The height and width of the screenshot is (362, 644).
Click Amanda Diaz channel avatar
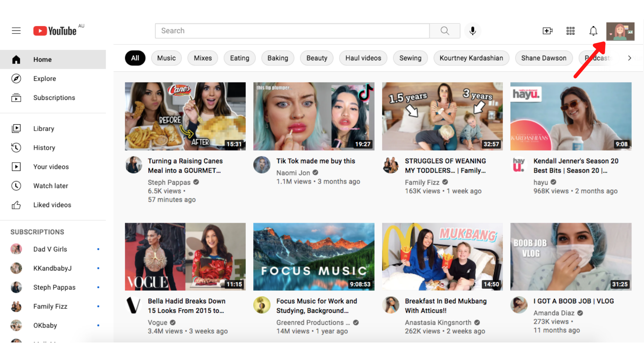tap(519, 305)
